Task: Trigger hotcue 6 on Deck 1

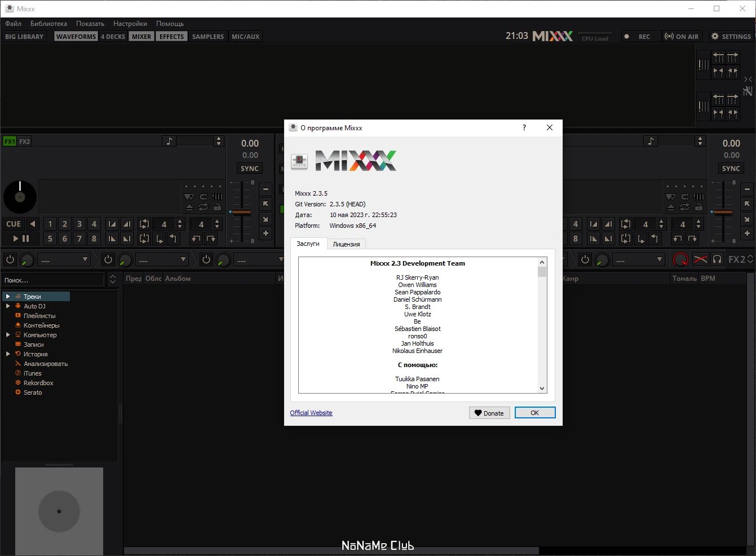Action: point(65,239)
